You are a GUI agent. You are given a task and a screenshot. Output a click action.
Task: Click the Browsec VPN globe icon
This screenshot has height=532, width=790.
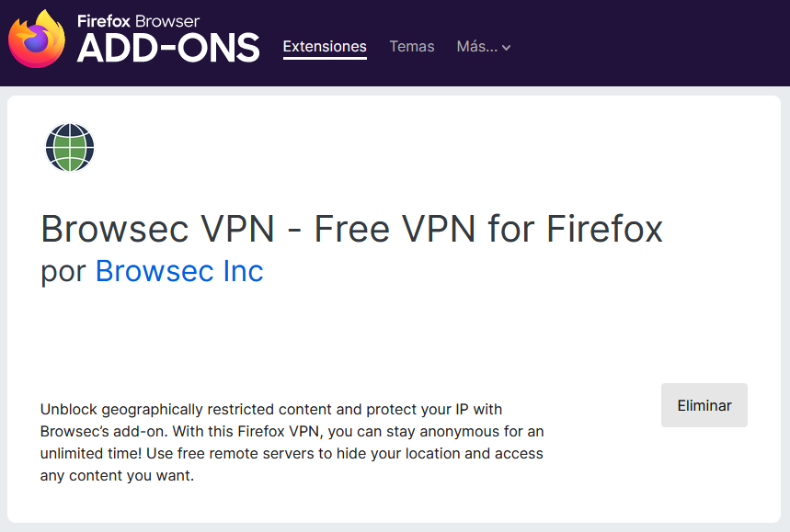coord(70,147)
